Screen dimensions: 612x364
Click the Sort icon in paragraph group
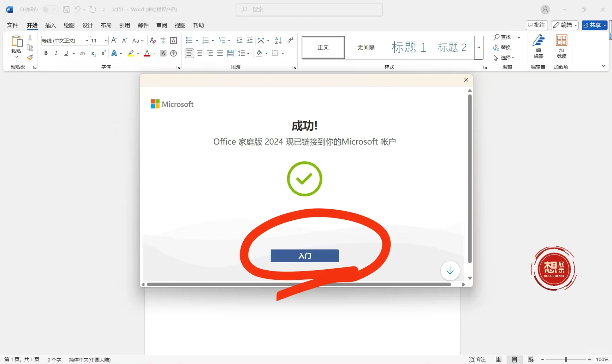click(278, 40)
